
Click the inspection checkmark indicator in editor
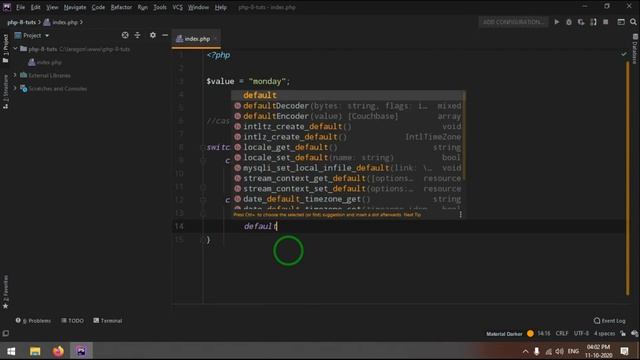coord(624,54)
